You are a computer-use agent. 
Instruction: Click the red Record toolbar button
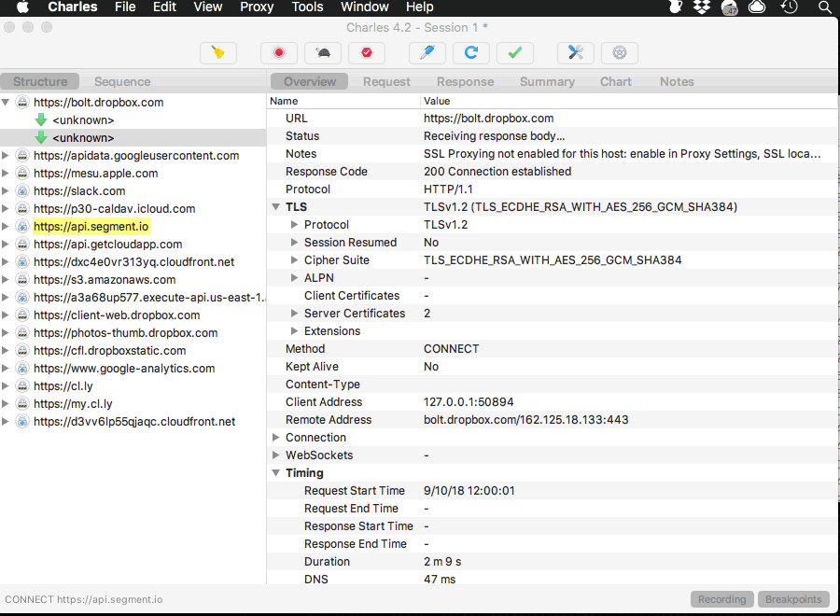pyautogui.click(x=278, y=53)
